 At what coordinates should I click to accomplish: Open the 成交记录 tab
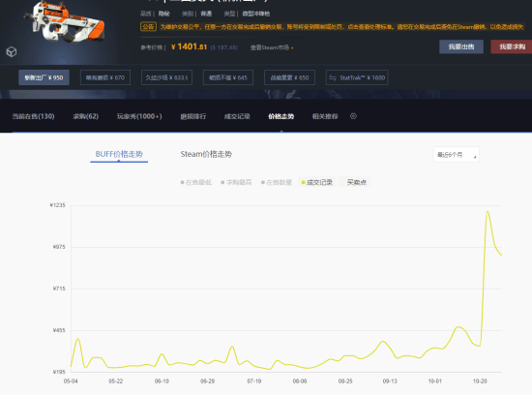click(x=237, y=116)
